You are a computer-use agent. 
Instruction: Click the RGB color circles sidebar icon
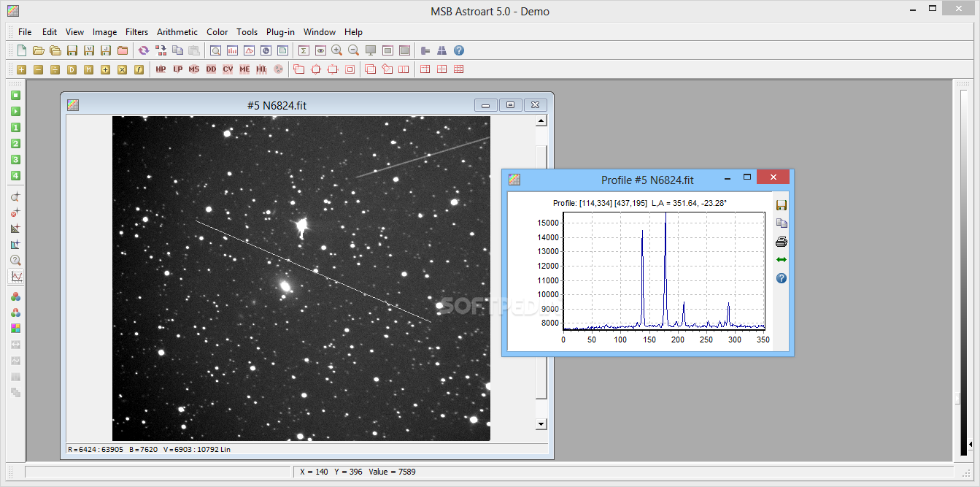15,296
